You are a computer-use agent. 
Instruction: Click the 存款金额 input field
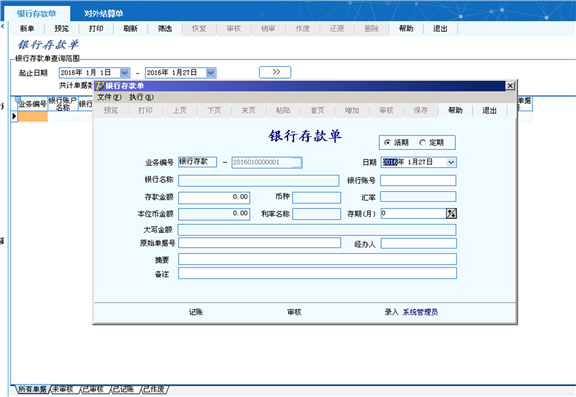point(214,197)
